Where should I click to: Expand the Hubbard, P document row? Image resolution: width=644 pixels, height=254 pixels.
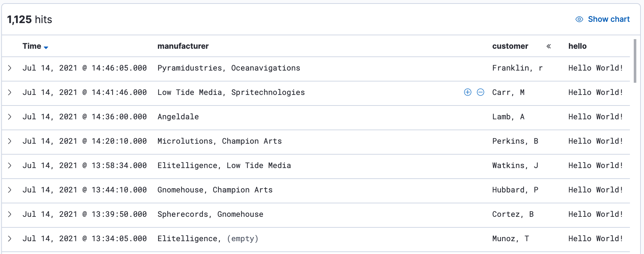coord(10,190)
